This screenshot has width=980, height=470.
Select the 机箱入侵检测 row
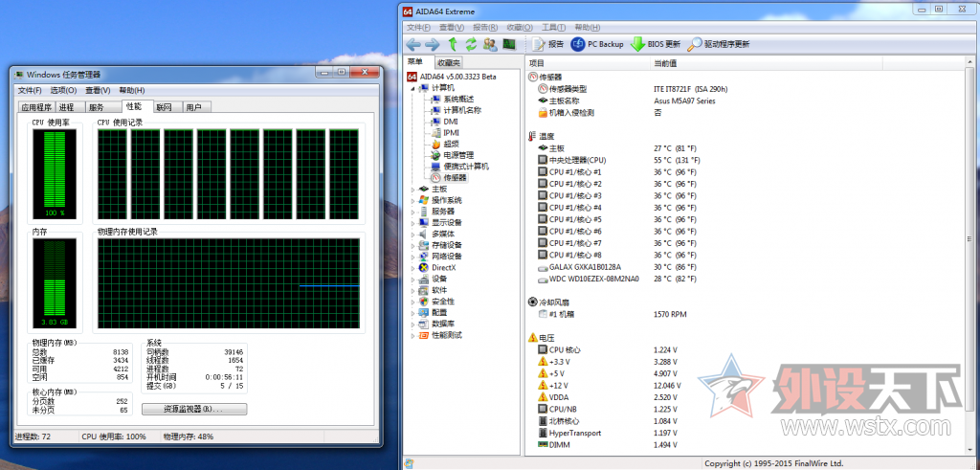(600, 113)
